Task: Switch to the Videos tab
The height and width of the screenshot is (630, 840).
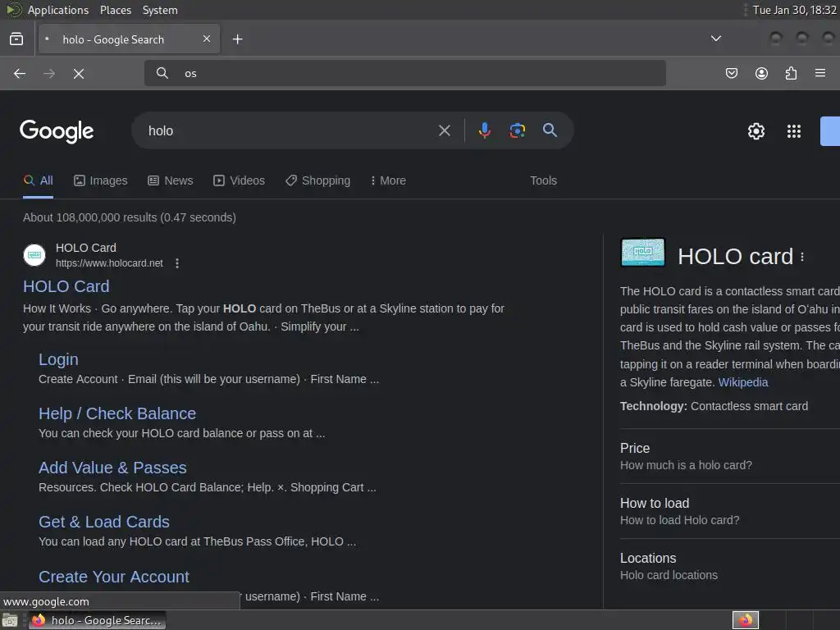Action: (x=239, y=180)
